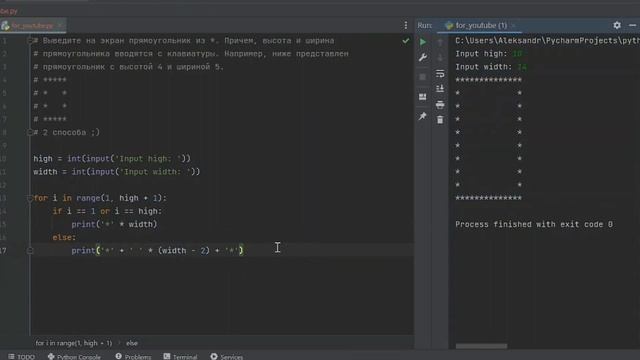Stop the running process square icon

pyautogui.click(x=423, y=77)
